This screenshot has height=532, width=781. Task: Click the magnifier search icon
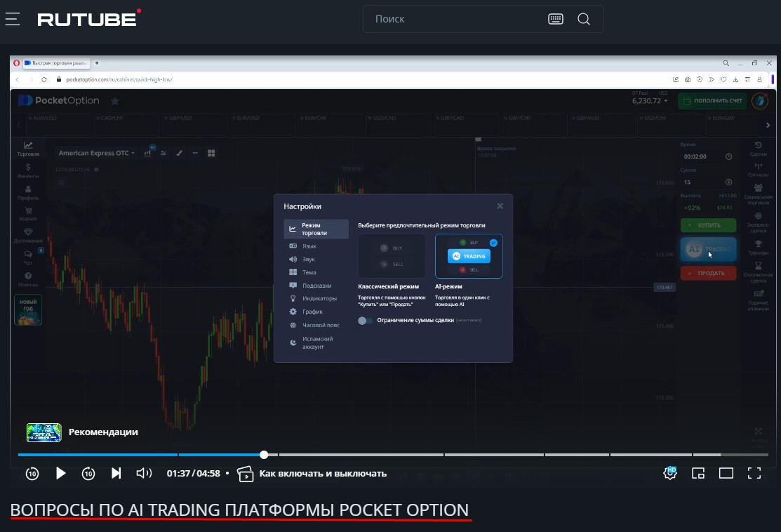click(584, 19)
